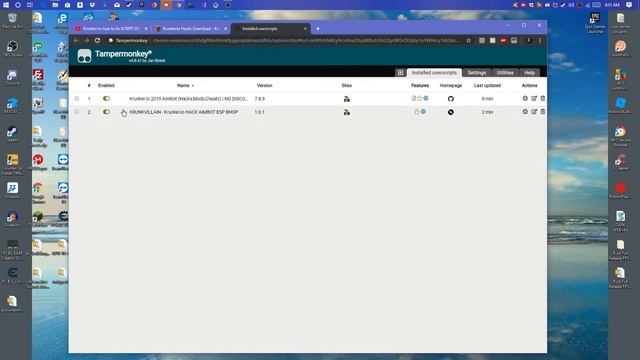Click the Tampermonkey logo
Viewport: 640px width, 360px height.
tap(84, 56)
